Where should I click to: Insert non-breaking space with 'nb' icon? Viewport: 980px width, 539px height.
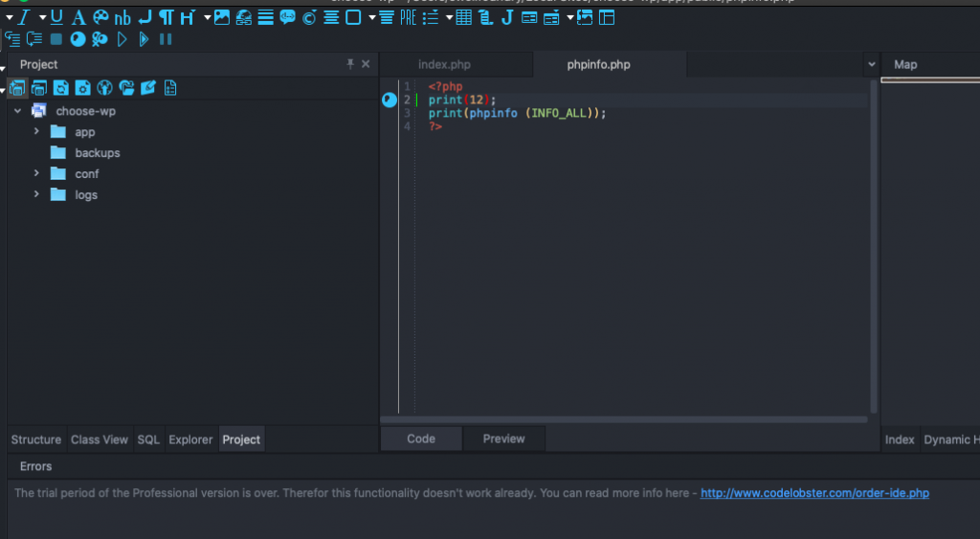(122, 17)
